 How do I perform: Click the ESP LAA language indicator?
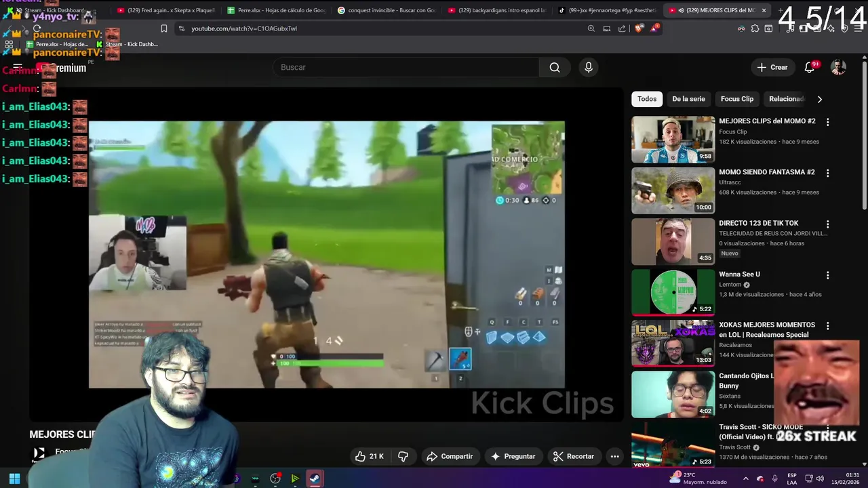(x=792, y=479)
